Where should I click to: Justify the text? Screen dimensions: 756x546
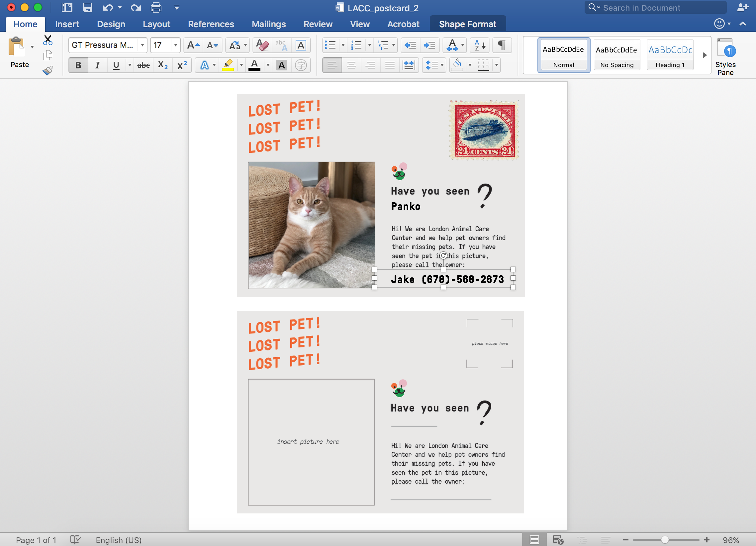tap(390, 65)
